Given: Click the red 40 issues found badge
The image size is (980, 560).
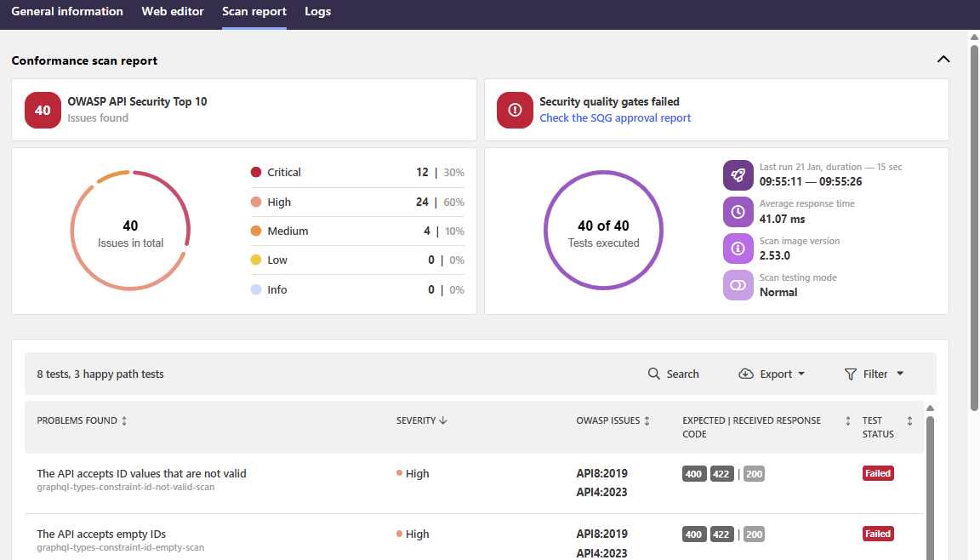Looking at the screenshot, I should (43, 110).
